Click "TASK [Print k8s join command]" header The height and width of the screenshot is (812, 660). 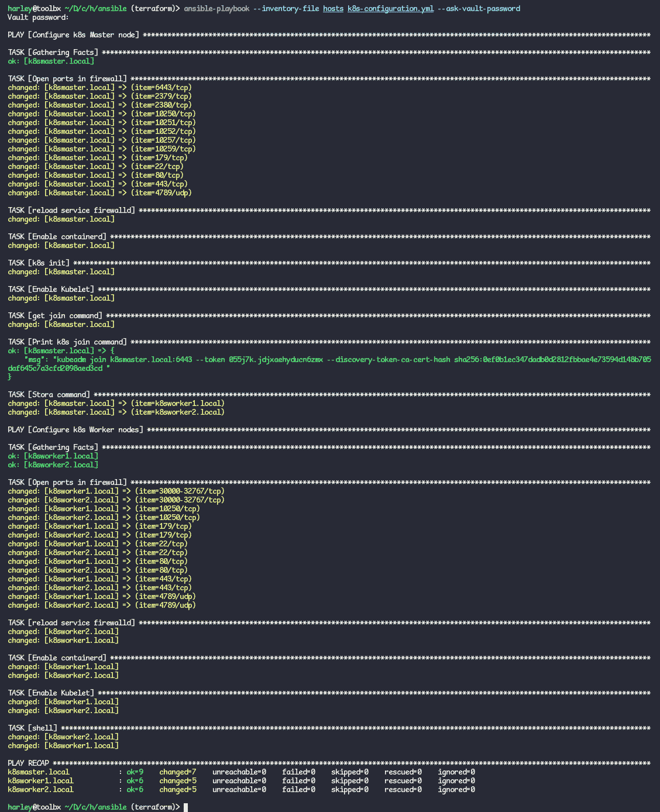click(67, 342)
